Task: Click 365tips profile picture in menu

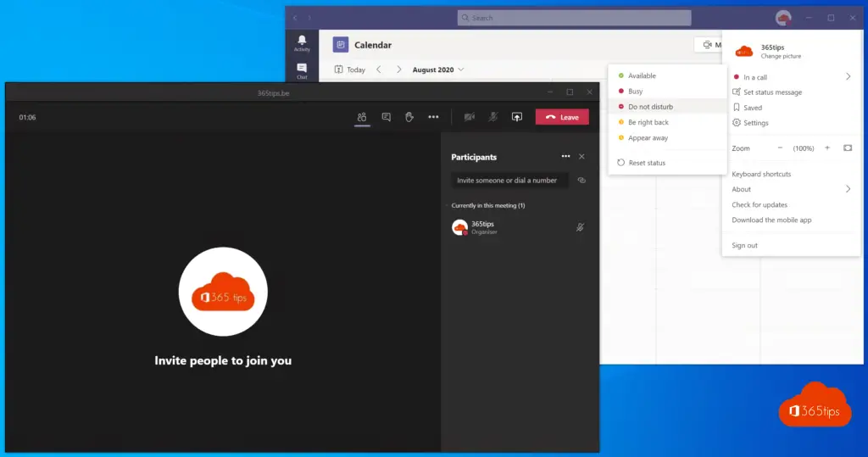Action: point(743,52)
